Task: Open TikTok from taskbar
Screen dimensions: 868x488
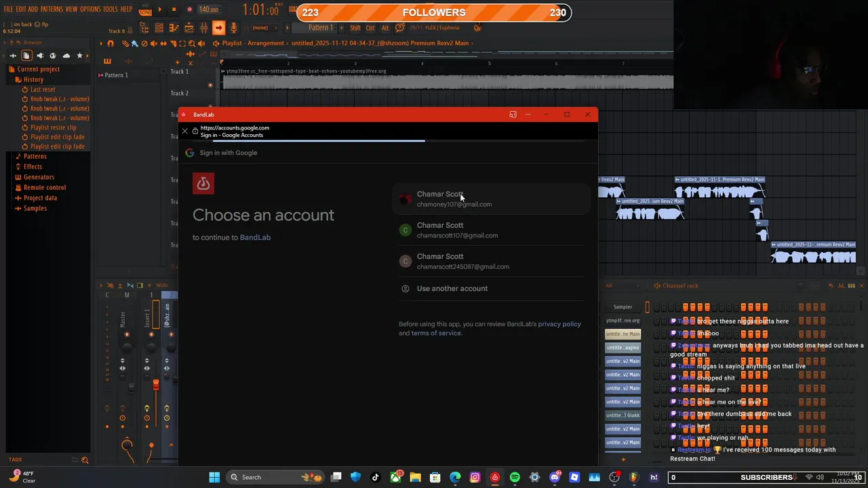Action: pos(376,477)
